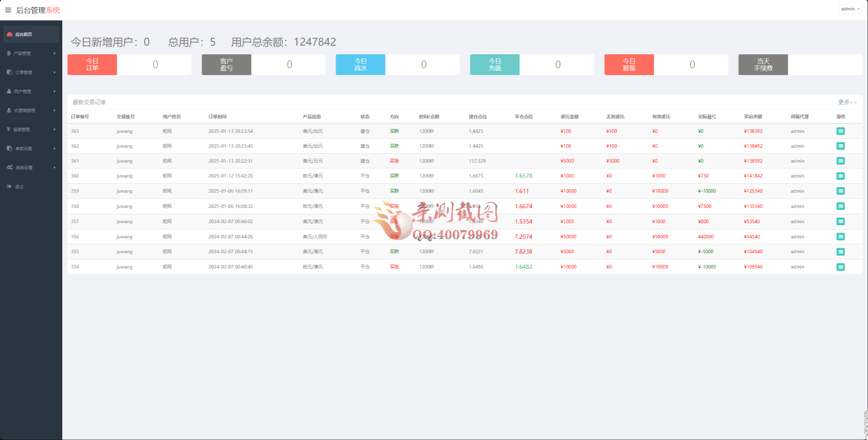This screenshot has width=868, height=440.
Task: Open 更多>> to view more transaction records
Action: [846, 102]
